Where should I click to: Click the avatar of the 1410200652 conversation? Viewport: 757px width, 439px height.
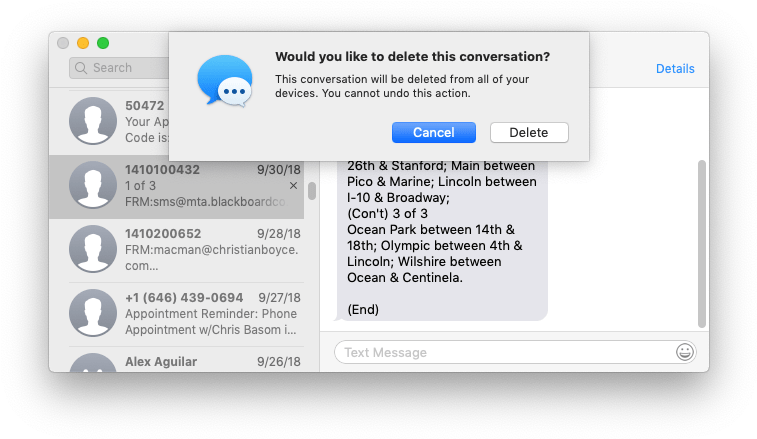click(x=93, y=249)
